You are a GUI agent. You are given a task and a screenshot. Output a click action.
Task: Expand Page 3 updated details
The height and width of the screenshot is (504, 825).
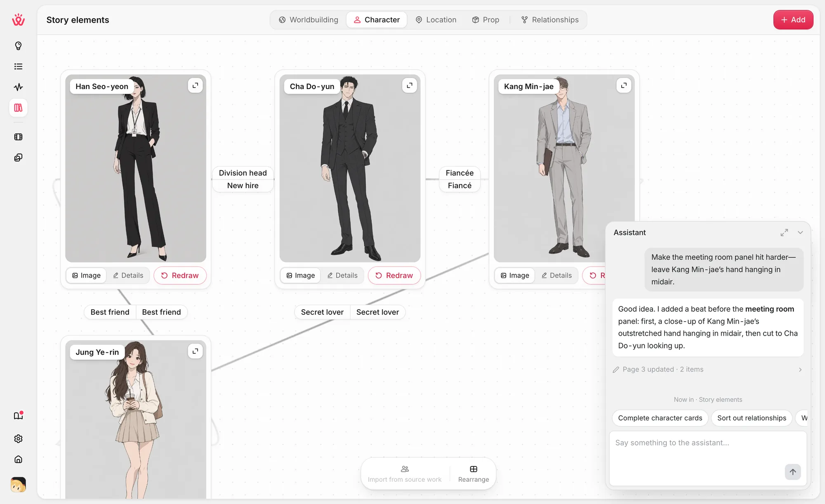[708, 370]
